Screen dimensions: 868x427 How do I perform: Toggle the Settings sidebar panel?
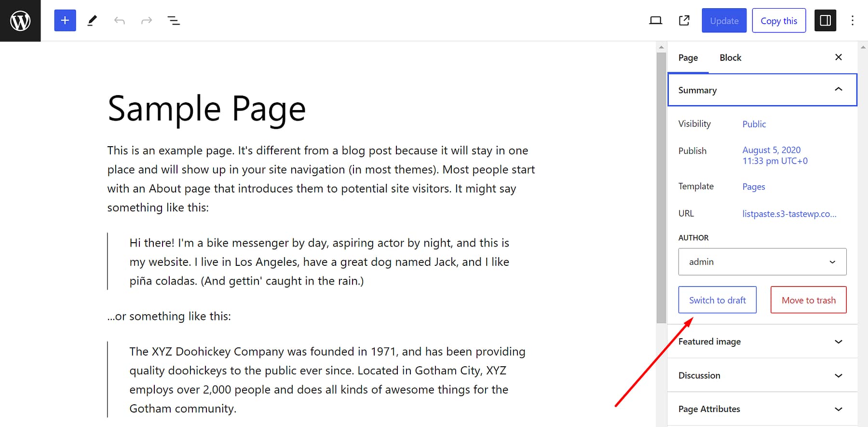tap(825, 20)
